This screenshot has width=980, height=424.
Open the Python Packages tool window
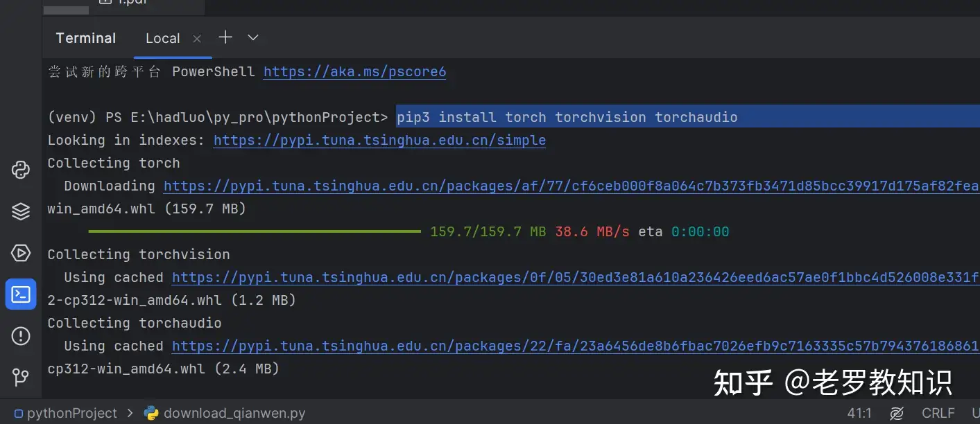pos(21,170)
